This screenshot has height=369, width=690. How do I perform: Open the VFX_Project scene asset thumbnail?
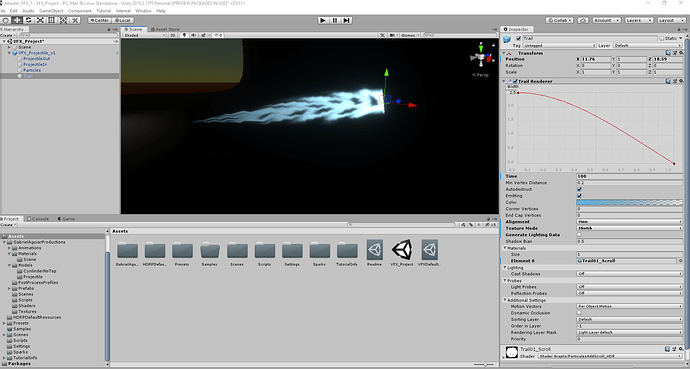point(402,250)
